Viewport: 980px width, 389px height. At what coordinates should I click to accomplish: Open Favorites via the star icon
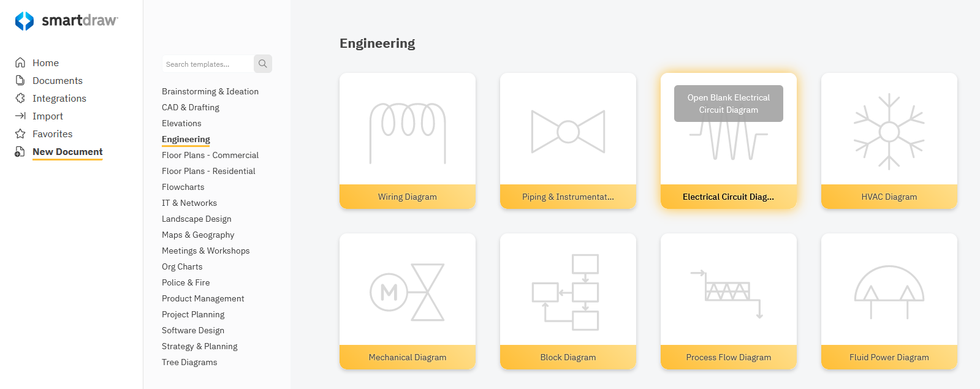pyautogui.click(x=19, y=134)
